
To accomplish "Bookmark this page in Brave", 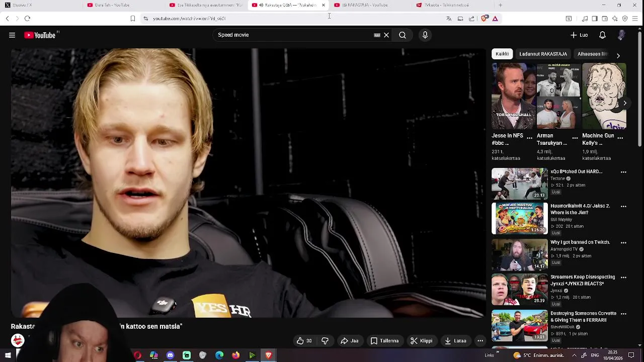I will coord(133,19).
